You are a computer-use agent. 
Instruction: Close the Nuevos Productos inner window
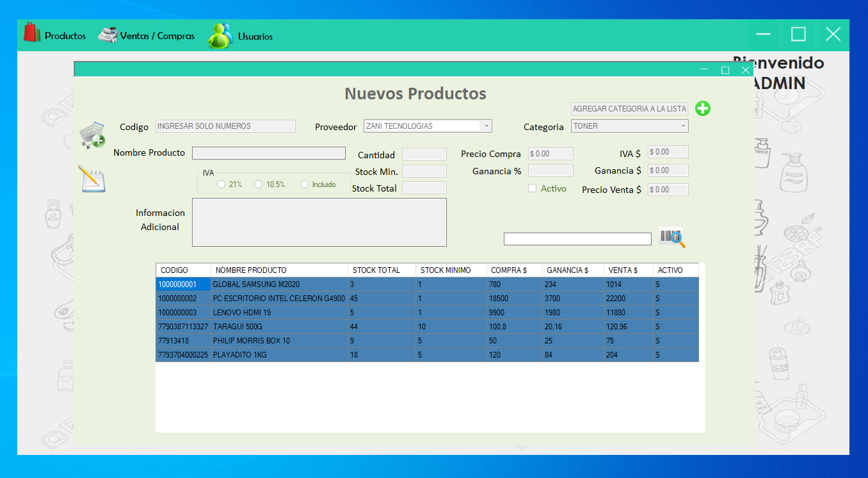[x=746, y=70]
